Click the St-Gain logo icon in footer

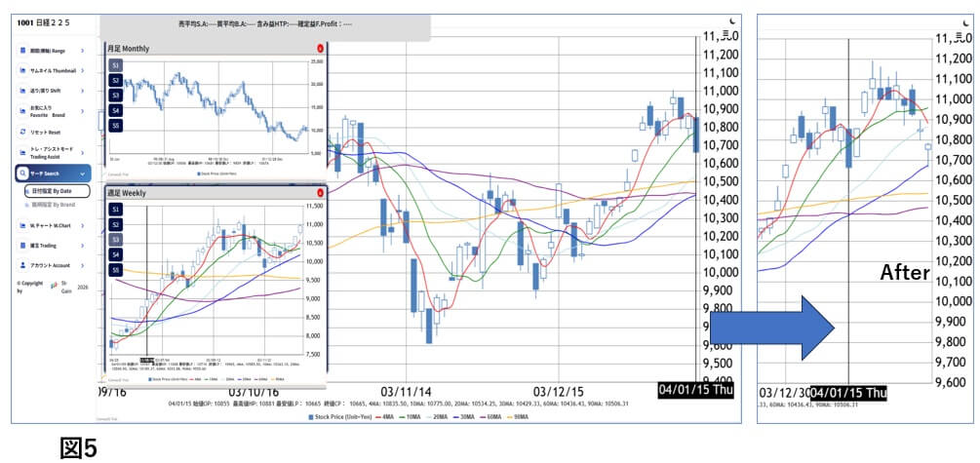pyautogui.click(x=54, y=286)
